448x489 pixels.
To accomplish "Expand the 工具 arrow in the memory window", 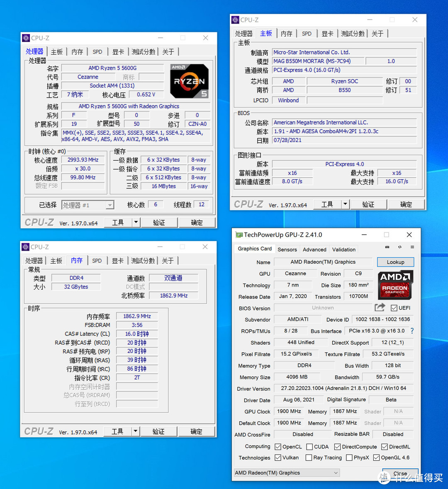I will (x=135, y=431).
